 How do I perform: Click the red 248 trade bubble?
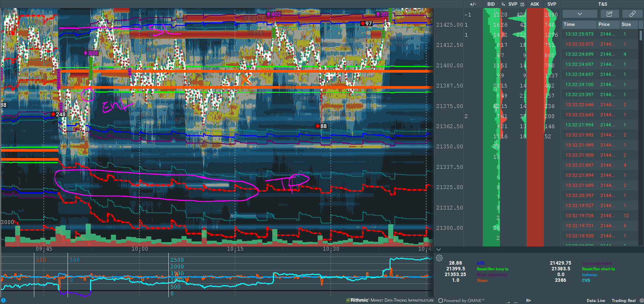tap(58, 114)
